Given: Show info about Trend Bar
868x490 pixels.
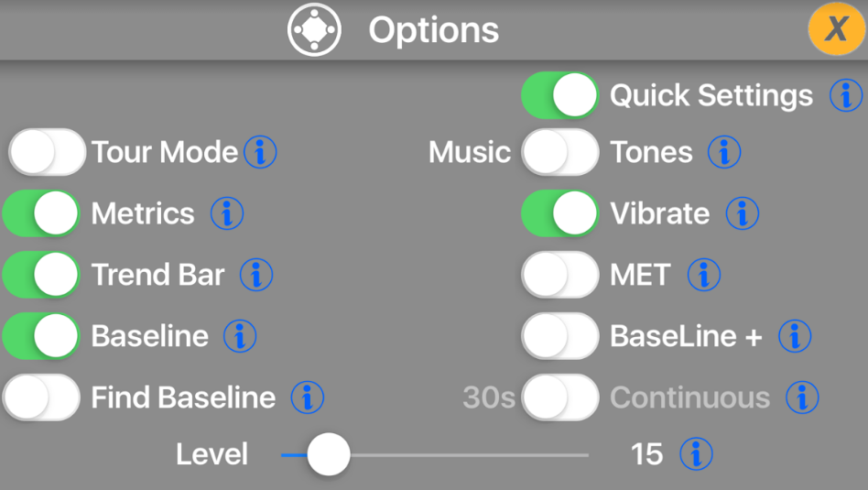Looking at the screenshot, I should 256,275.
